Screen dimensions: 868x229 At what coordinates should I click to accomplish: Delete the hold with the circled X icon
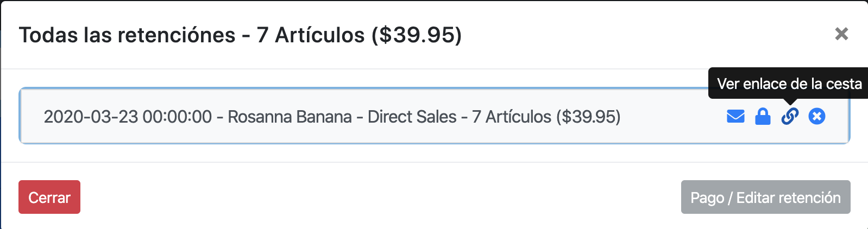(817, 116)
